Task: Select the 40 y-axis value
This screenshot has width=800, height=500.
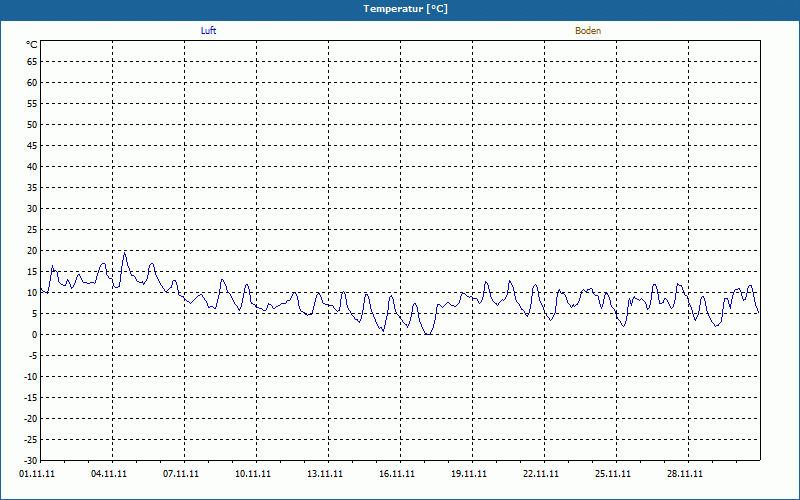Action: (x=32, y=167)
